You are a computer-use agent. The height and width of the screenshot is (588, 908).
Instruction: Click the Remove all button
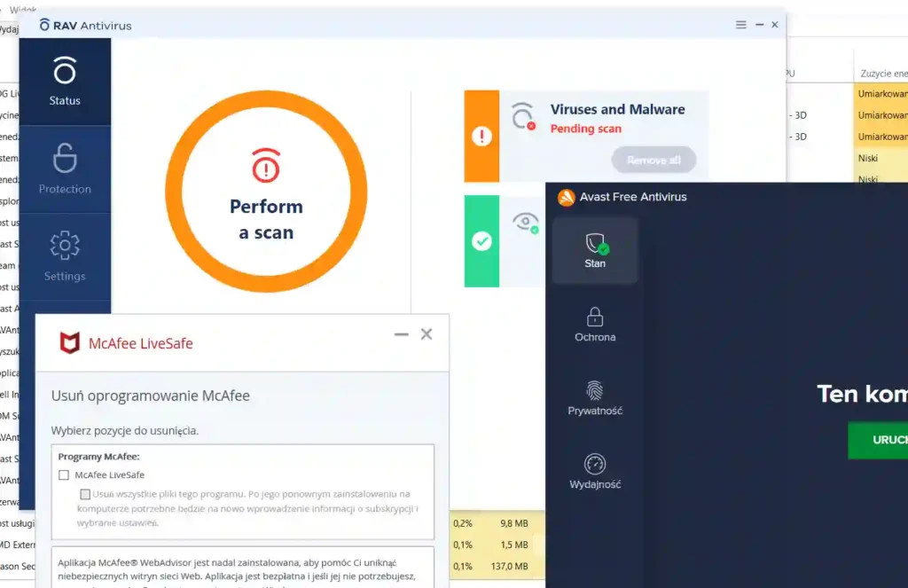(654, 160)
